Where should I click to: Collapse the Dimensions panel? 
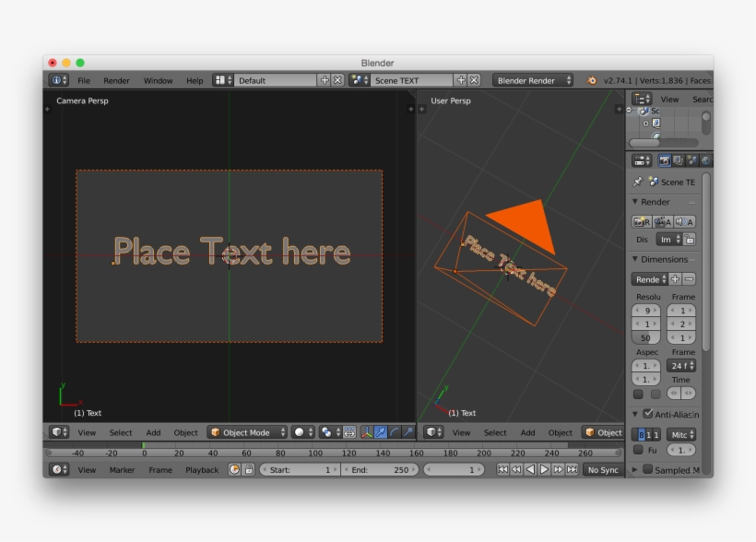[x=635, y=259]
